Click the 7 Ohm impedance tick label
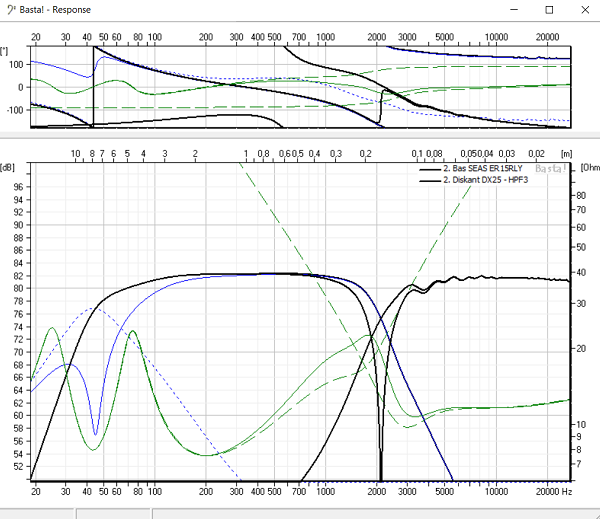This screenshot has width=600, height=519. 579,464
